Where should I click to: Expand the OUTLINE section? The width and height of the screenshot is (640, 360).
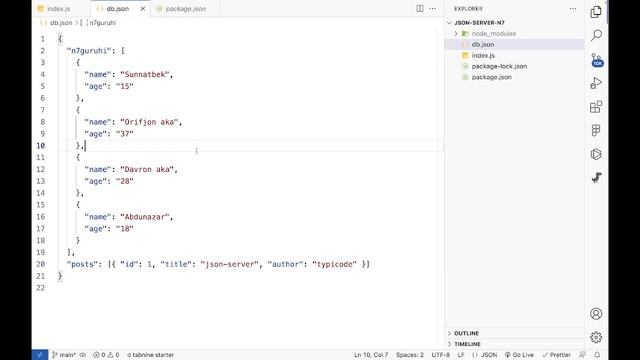point(466,333)
